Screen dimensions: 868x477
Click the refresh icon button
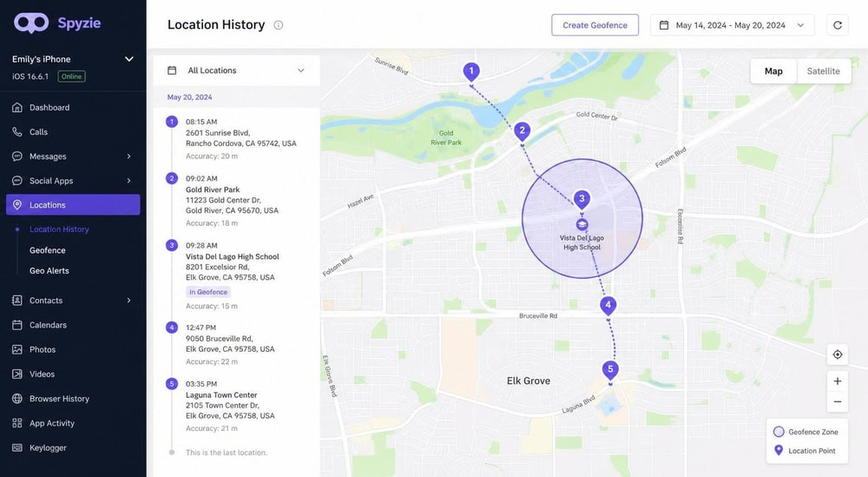pos(838,25)
